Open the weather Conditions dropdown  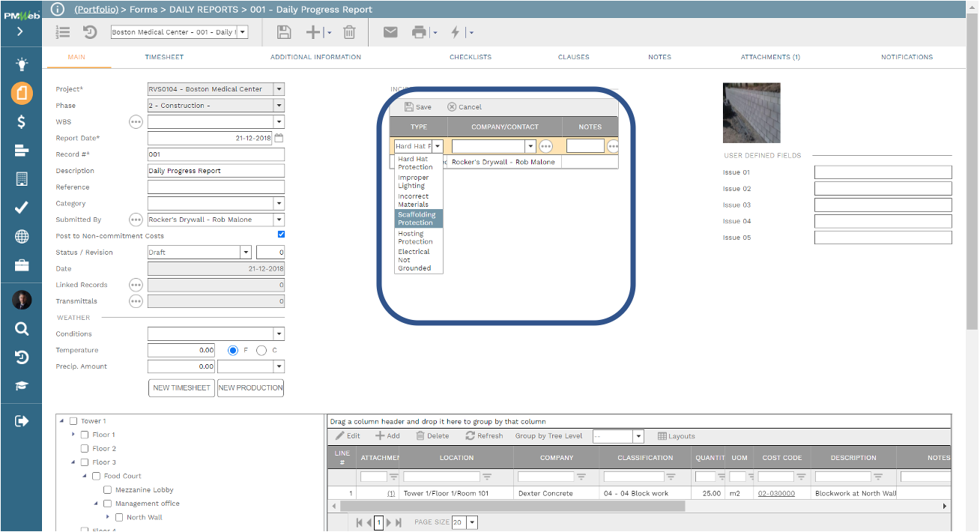click(279, 334)
